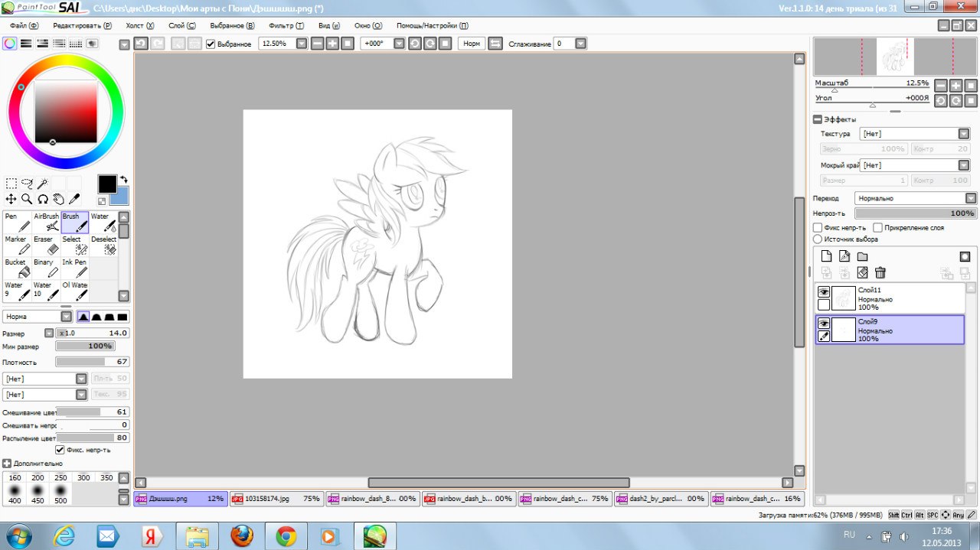Image resolution: width=980 pixels, height=550 pixels.
Task: Pick the Bucket fill tool
Action: (18, 268)
